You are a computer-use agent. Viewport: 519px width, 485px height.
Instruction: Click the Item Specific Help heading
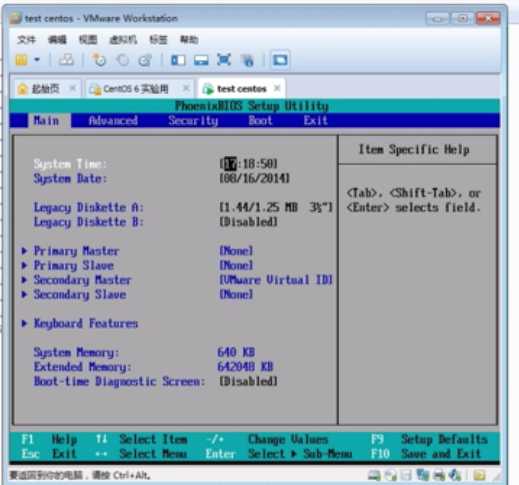tap(414, 150)
